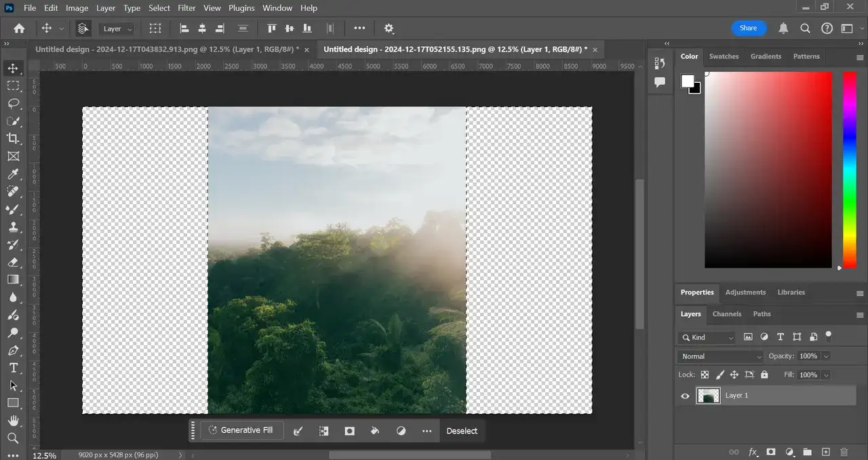
Task: Select the Crop tool
Action: click(x=13, y=138)
